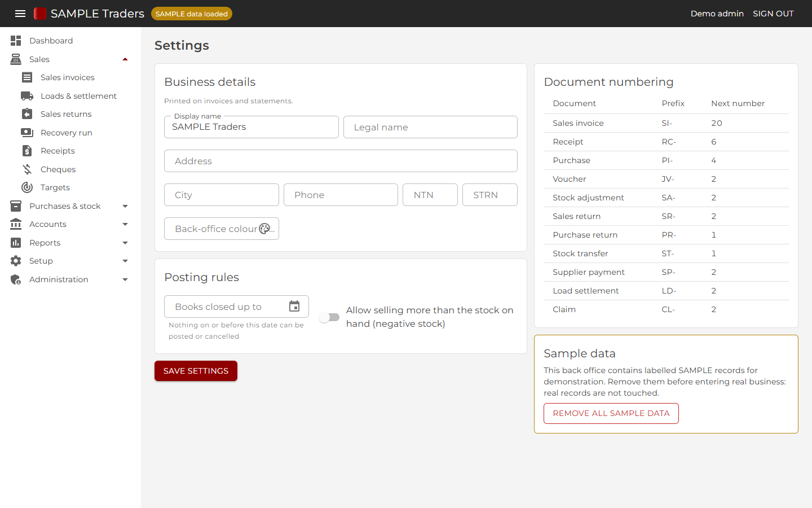Toggle the negative stock selling switch
This screenshot has width=812, height=508.
[x=329, y=317]
